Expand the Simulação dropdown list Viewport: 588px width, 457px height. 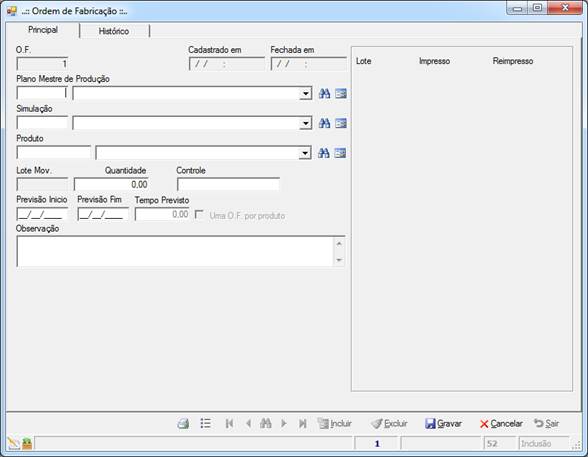[306, 123]
